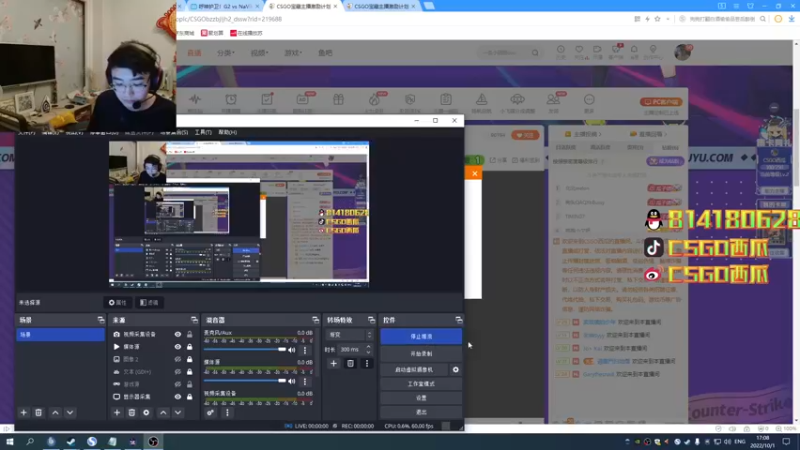
Task: Click the Douyu search magnifier icon
Action: (x=535, y=53)
